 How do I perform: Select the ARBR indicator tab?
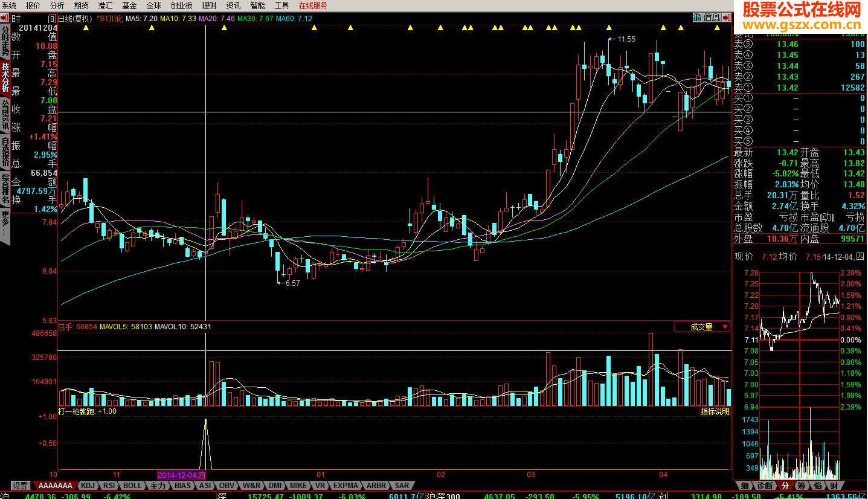[x=376, y=485]
